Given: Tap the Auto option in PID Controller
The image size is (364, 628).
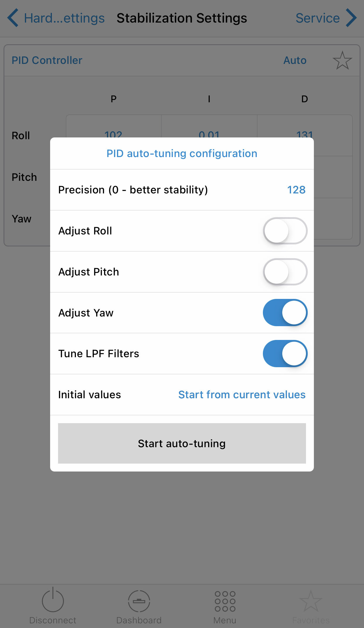Looking at the screenshot, I should pos(295,60).
